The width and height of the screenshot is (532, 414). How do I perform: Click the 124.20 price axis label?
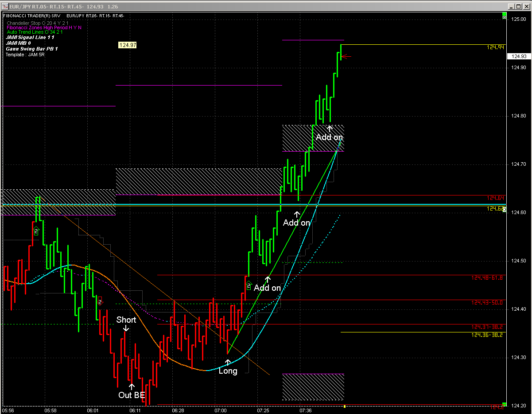(518, 406)
